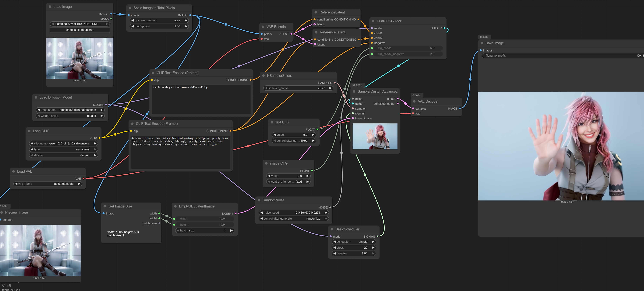This screenshot has width=644, height=291.
Task: Decrease megapixels with the left arrow
Action: [133, 26]
